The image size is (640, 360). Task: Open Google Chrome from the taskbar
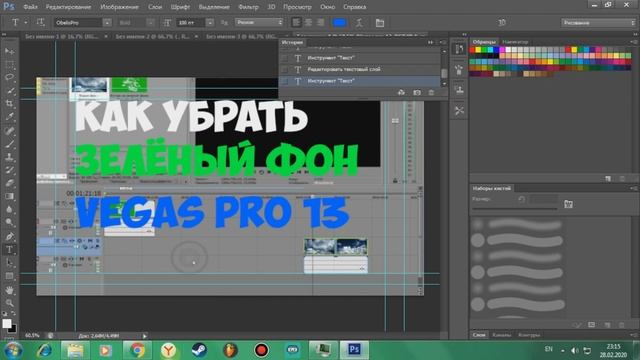coord(138,350)
